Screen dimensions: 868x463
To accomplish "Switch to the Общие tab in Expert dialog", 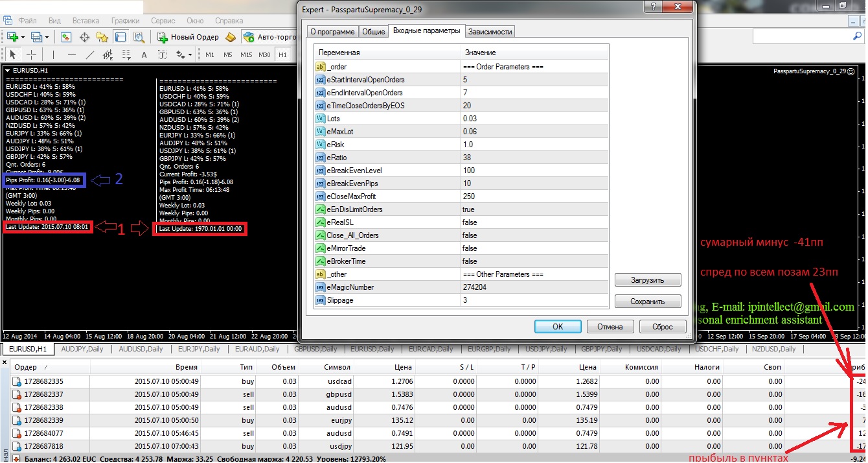I will pos(373,31).
